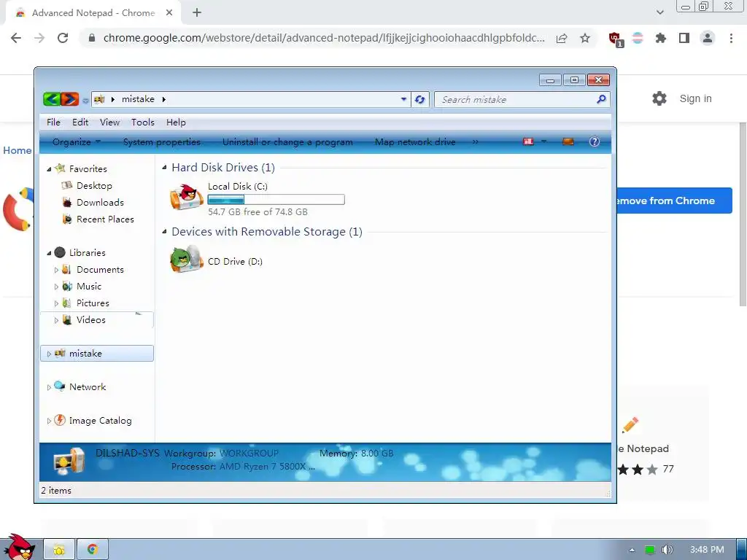Open the Tools menu
Viewport: 747px width, 560px height.
(x=143, y=122)
